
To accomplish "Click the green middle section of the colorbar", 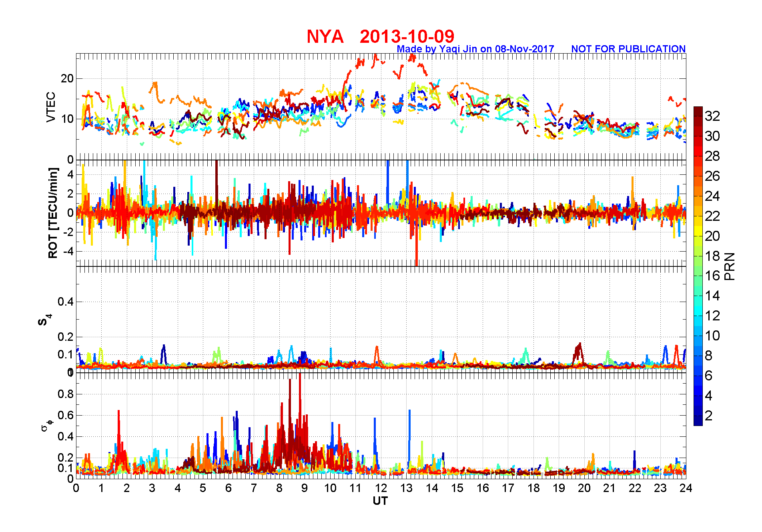I will tap(698, 271).
